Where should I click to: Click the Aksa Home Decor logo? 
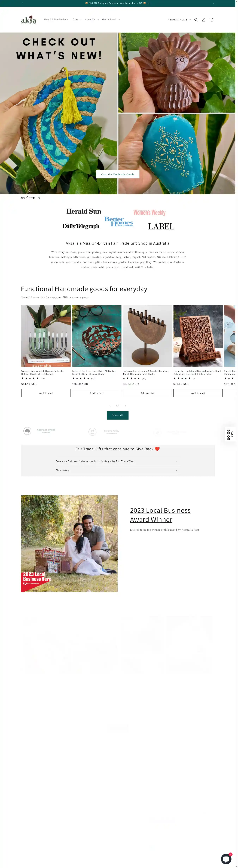click(x=29, y=20)
